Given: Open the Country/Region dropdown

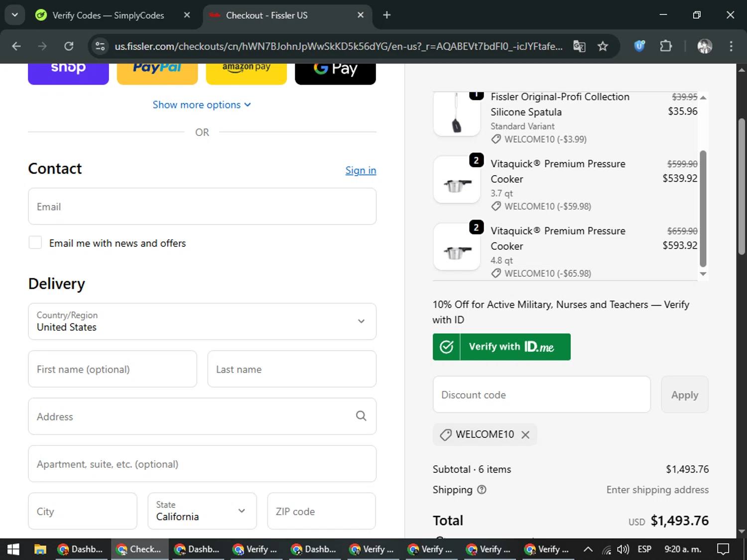Looking at the screenshot, I should click(x=202, y=321).
